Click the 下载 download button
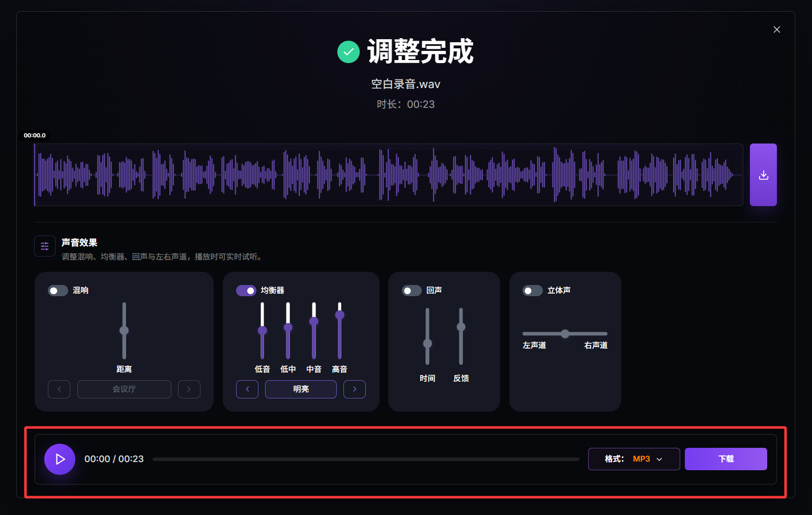This screenshot has width=812, height=515. point(726,459)
